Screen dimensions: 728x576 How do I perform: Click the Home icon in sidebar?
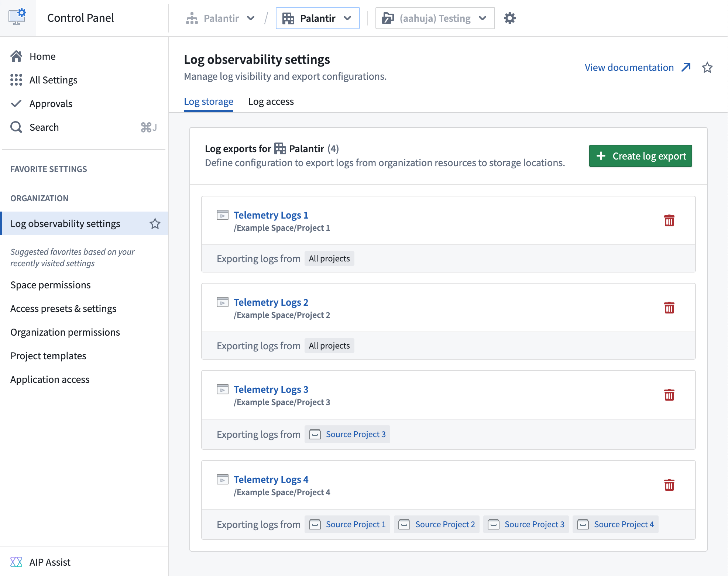(16, 56)
